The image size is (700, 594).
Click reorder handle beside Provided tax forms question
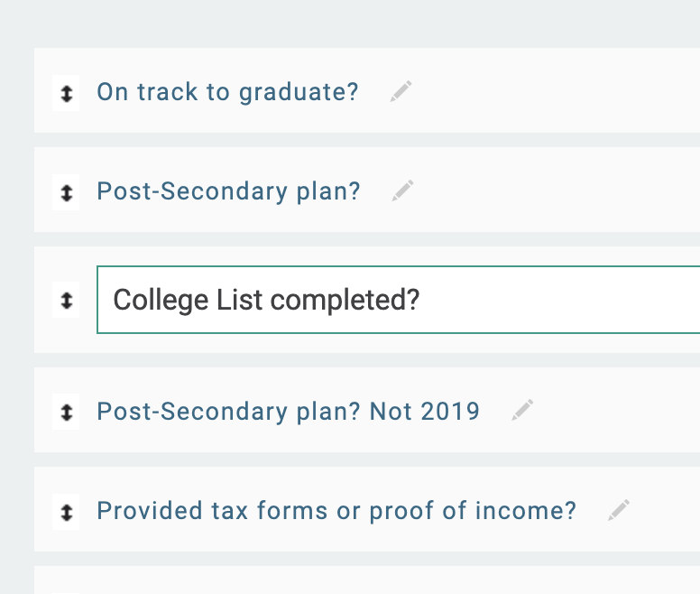tap(66, 512)
